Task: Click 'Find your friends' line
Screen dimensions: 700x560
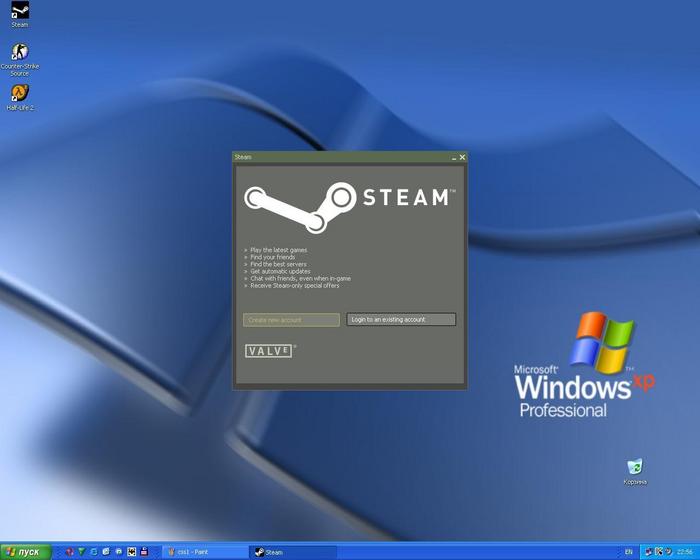Action: tap(272, 257)
